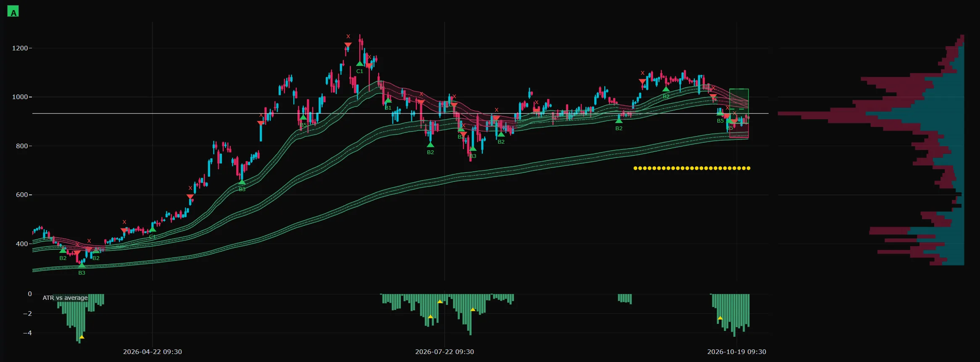Click the 'ATR vs average' label
Image resolution: width=980 pixels, height=362 pixels.
[65, 298]
